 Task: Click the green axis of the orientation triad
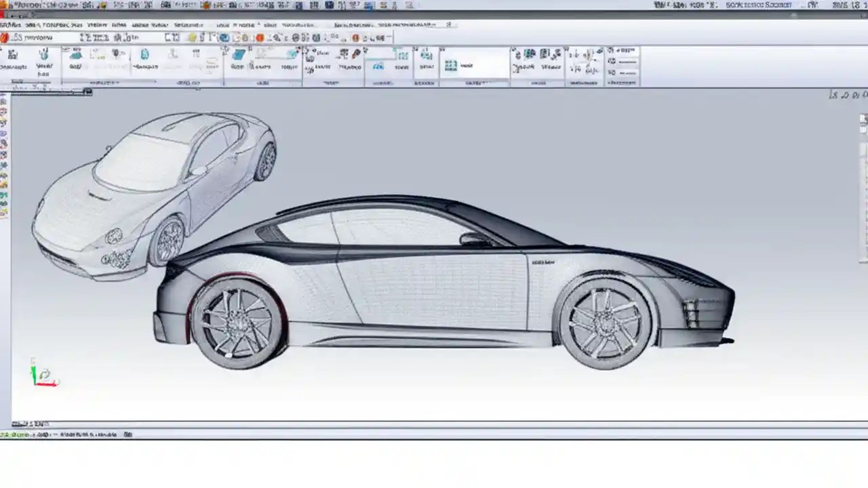(x=34, y=371)
